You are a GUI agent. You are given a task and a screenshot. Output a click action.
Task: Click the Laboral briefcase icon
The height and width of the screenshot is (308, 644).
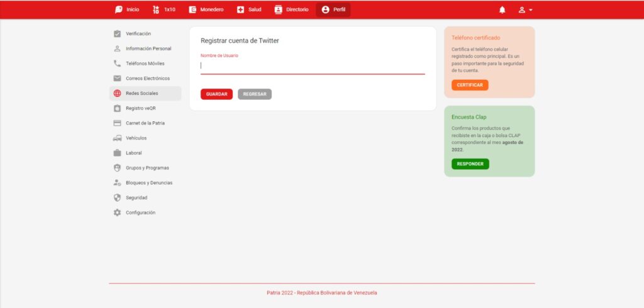tap(117, 153)
